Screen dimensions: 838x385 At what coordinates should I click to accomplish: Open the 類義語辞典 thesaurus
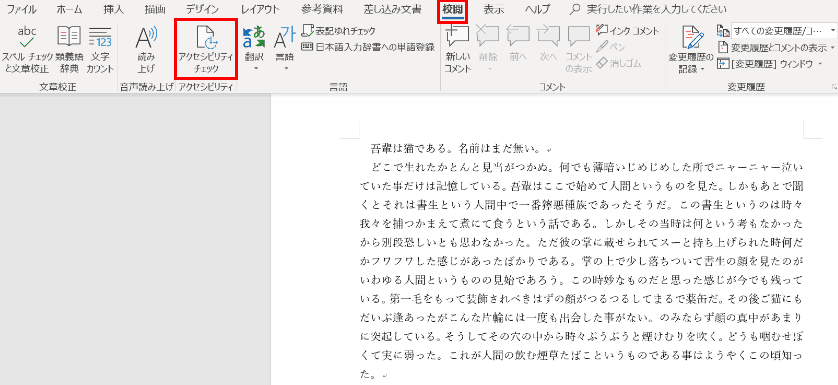(x=68, y=49)
